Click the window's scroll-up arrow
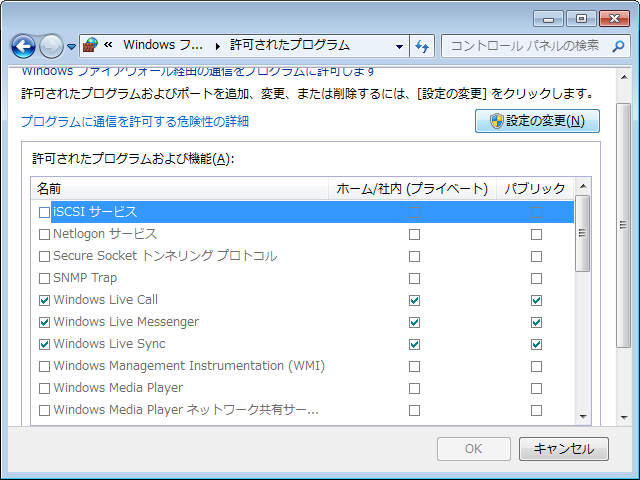This screenshot has height=480, width=640. coord(624,77)
